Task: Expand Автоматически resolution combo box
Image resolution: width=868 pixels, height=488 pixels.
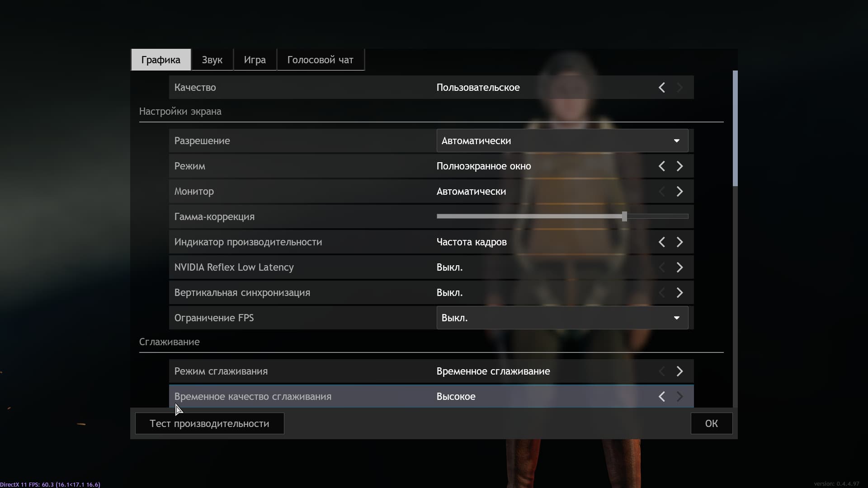Action: click(x=677, y=141)
